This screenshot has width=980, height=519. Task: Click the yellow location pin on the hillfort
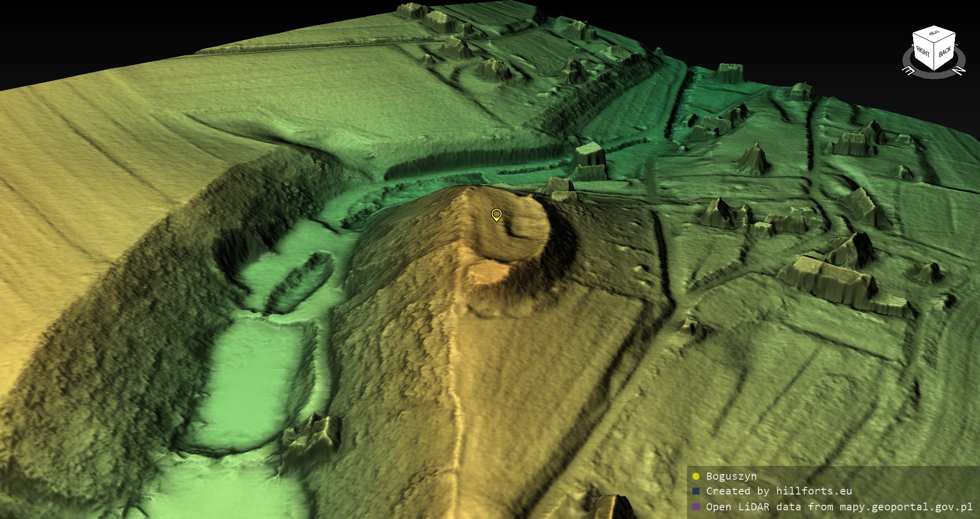tap(496, 215)
